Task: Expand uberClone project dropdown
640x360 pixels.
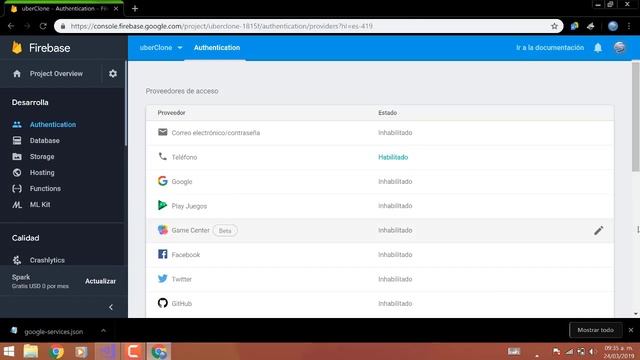Action: (180, 48)
